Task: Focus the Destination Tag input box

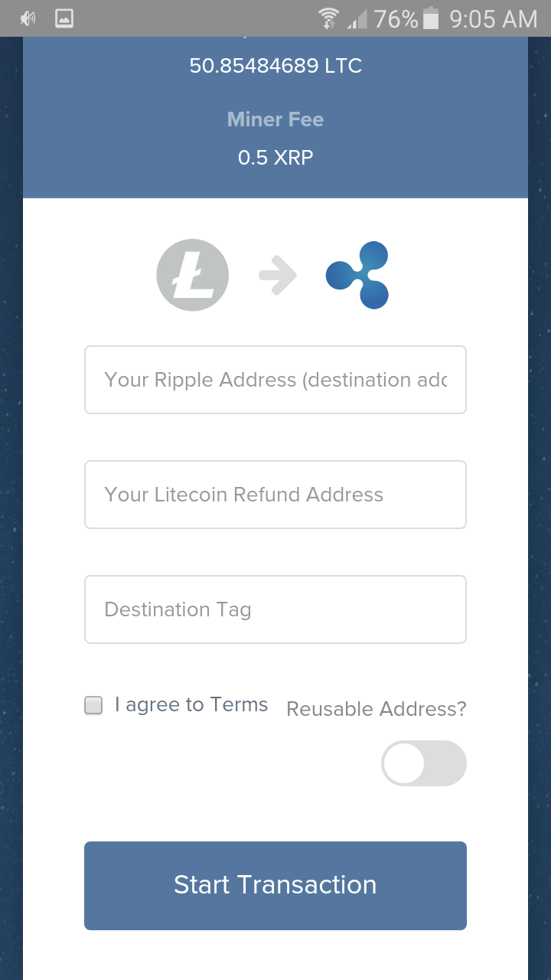Action: click(x=275, y=609)
